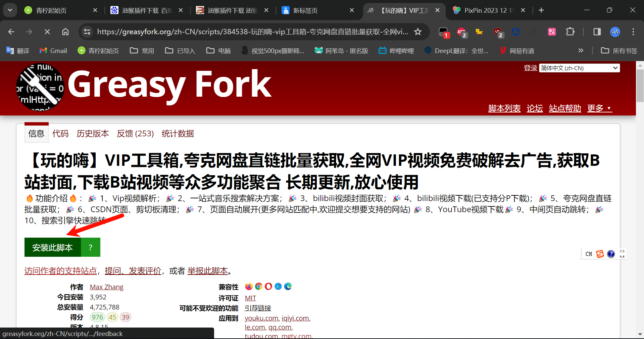The width and height of the screenshot is (644, 339).
Task: Open the pink translate extension icon
Action: (552, 32)
